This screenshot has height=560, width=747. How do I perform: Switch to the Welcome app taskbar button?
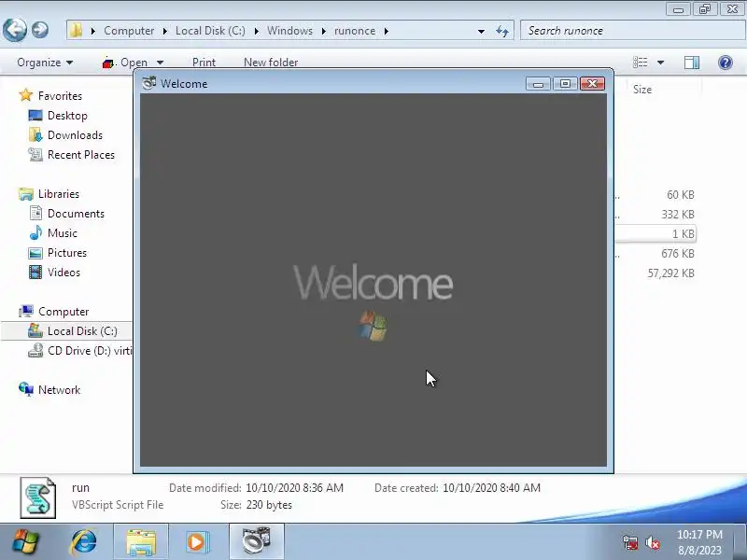(257, 542)
